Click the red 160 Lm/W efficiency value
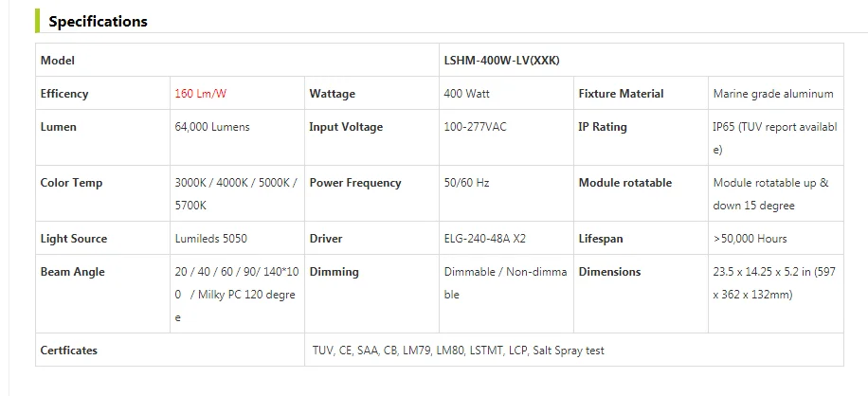This screenshot has width=868, height=396. tap(198, 94)
